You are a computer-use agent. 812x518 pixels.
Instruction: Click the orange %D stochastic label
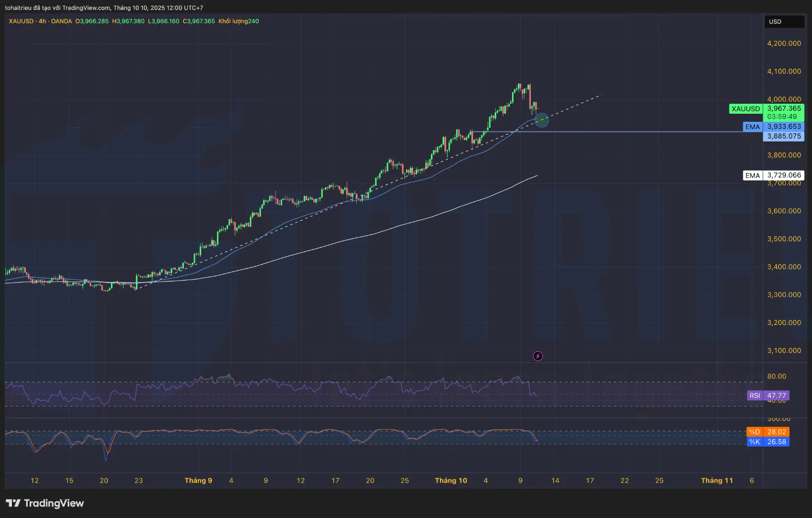click(768, 432)
